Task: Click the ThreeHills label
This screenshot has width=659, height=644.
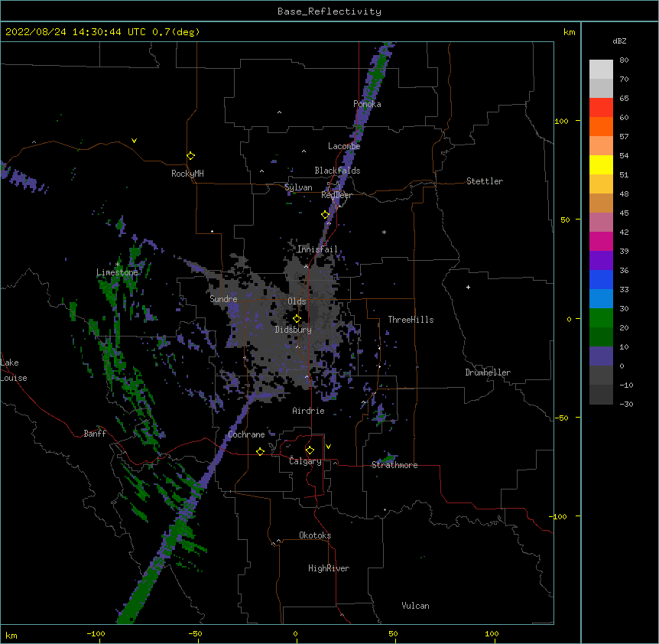Action: click(411, 320)
